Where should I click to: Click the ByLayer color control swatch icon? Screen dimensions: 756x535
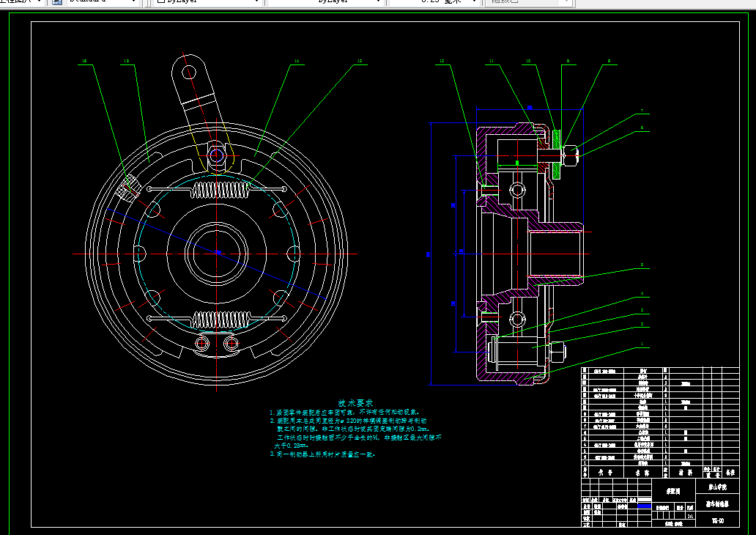(x=161, y=1)
